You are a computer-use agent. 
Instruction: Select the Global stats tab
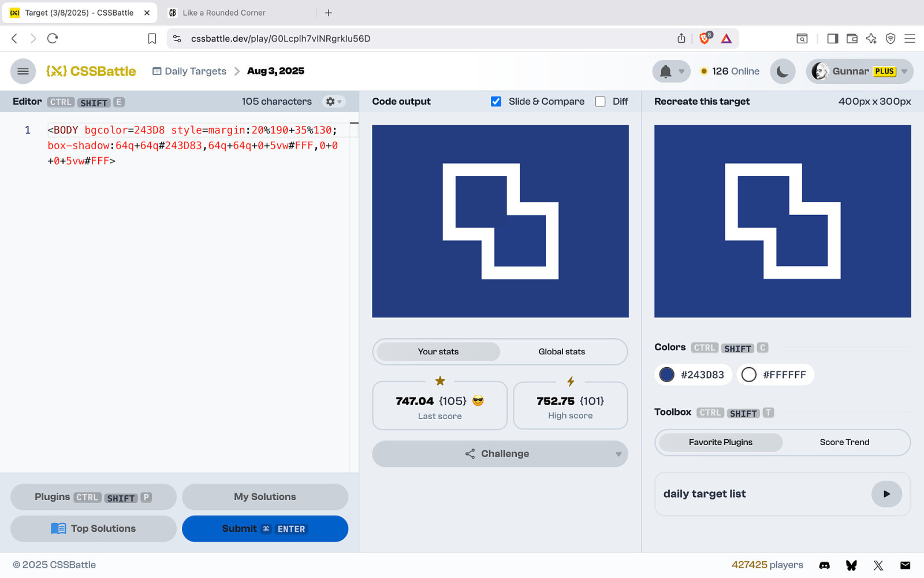point(562,351)
